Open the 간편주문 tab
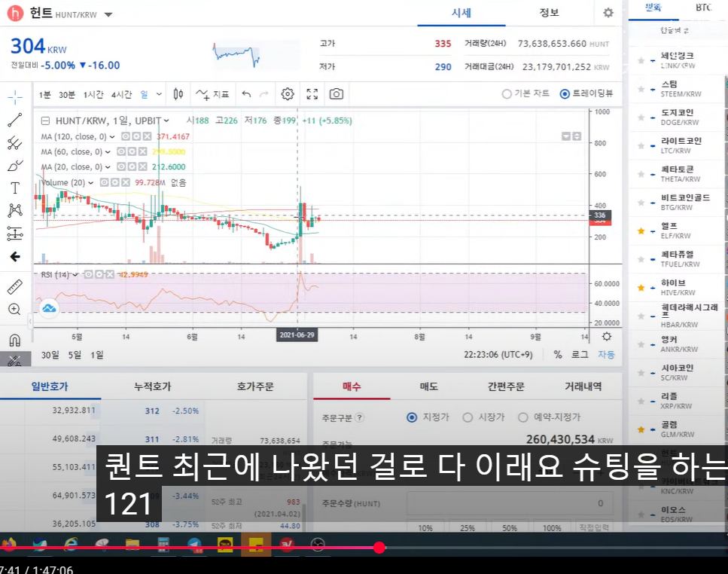This screenshot has width=728, height=574. pyautogui.click(x=506, y=386)
